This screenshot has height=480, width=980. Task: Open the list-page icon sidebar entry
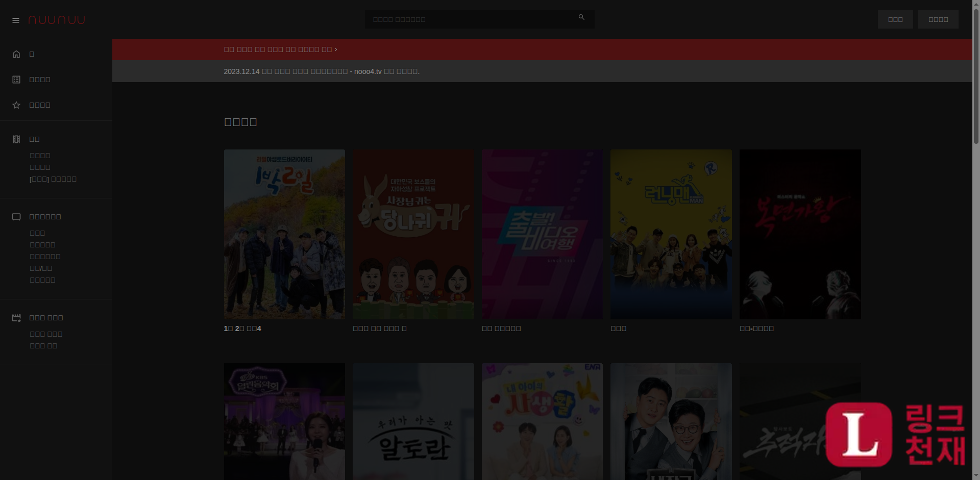[16, 80]
